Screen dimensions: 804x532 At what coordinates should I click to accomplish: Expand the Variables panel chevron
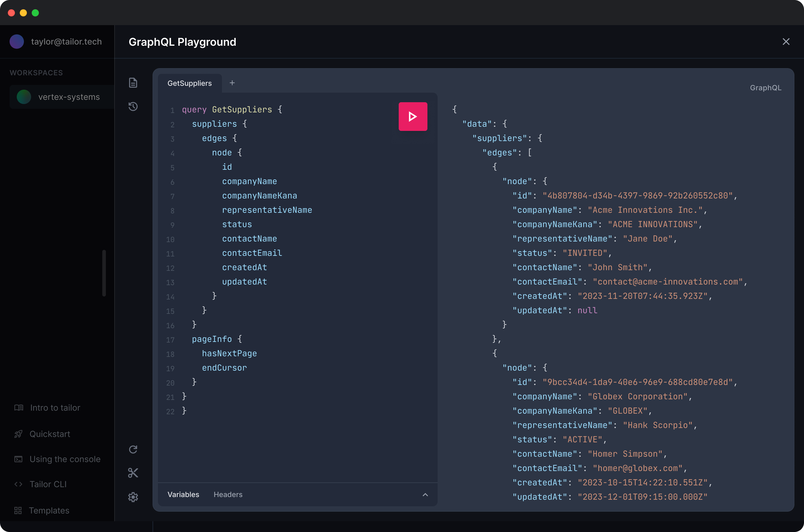(x=425, y=494)
